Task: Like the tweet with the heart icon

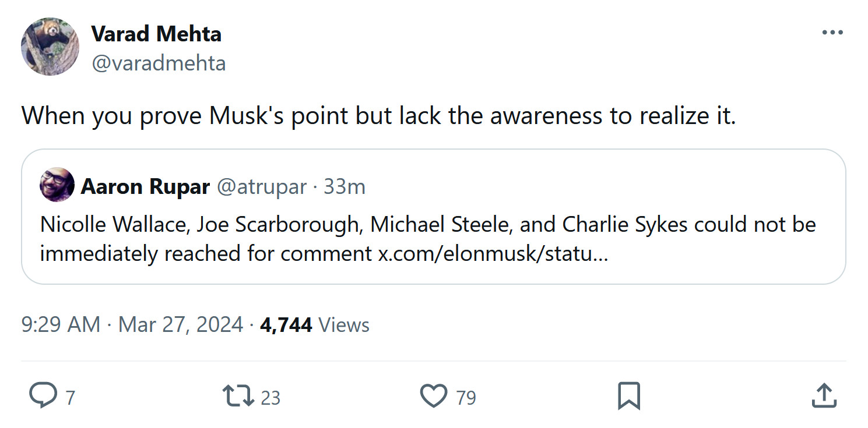Action: click(434, 396)
